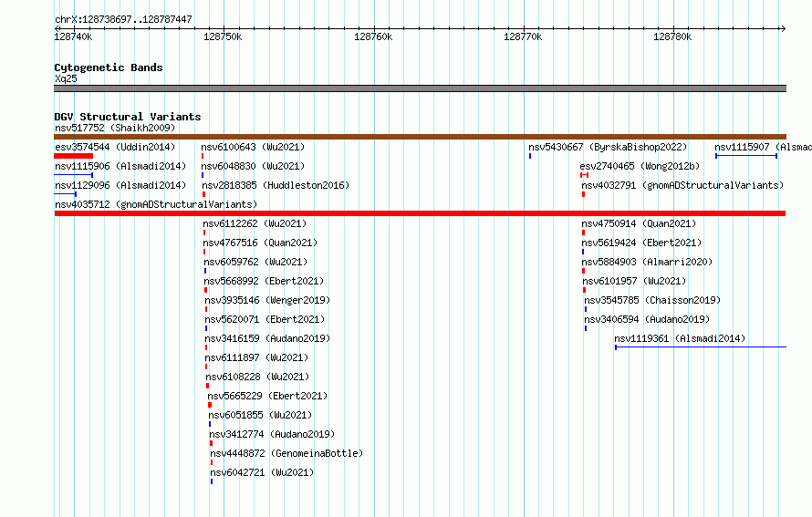The image size is (812, 517).
Task: Open nsv6059762 (Wu2021) variant
Action: [x=255, y=262]
